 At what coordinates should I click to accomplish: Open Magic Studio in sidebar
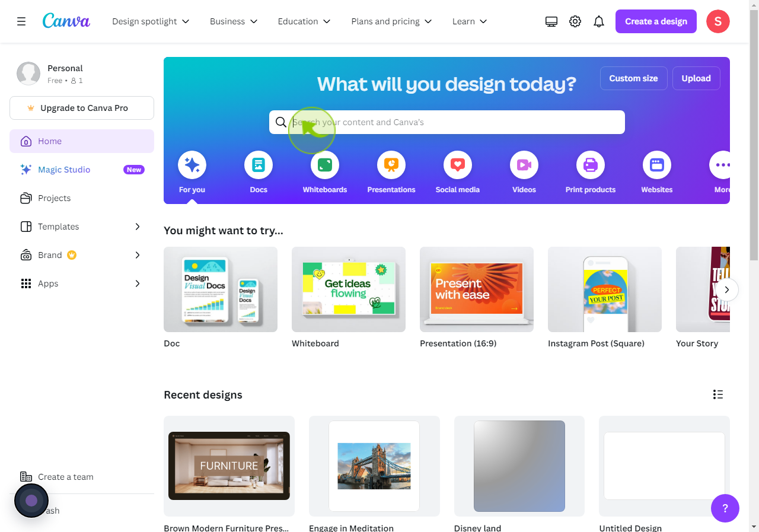82,170
